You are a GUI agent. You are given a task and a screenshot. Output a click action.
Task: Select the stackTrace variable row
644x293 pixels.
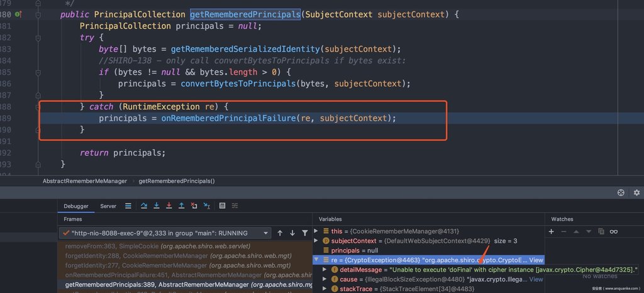(429, 289)
